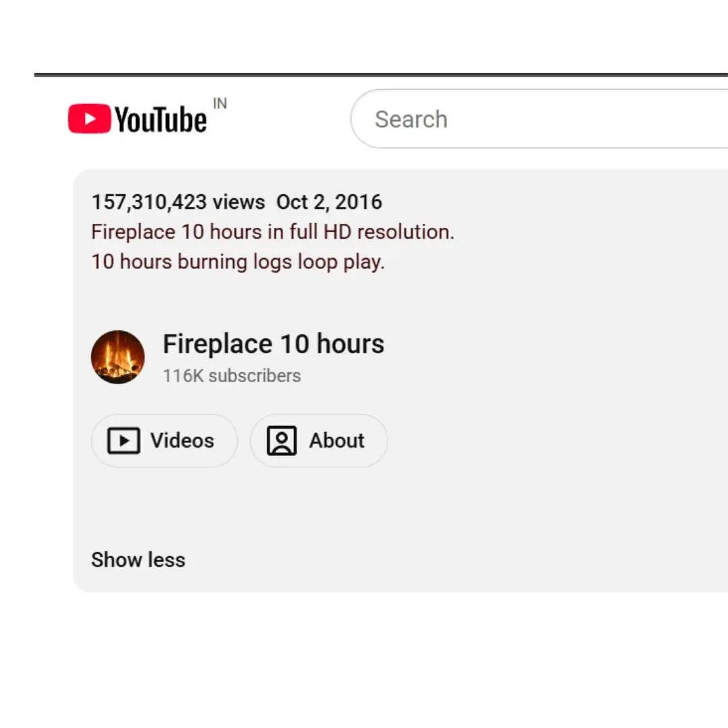Switch to the Videos tab
Image resolution: width=728 pixels, height=728 pixels.
coord(164,440)
